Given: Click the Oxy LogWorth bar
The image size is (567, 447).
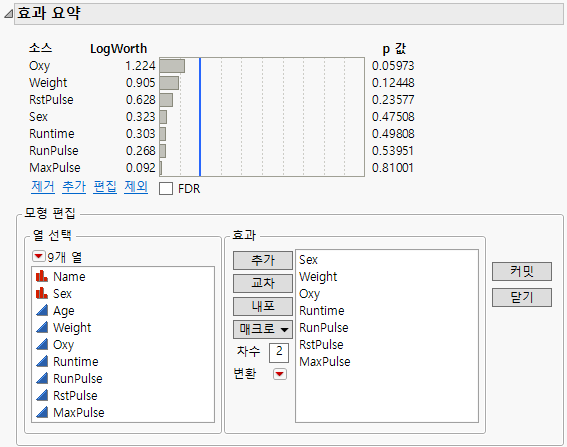Looking at the screenshot, I should point(172,66).
